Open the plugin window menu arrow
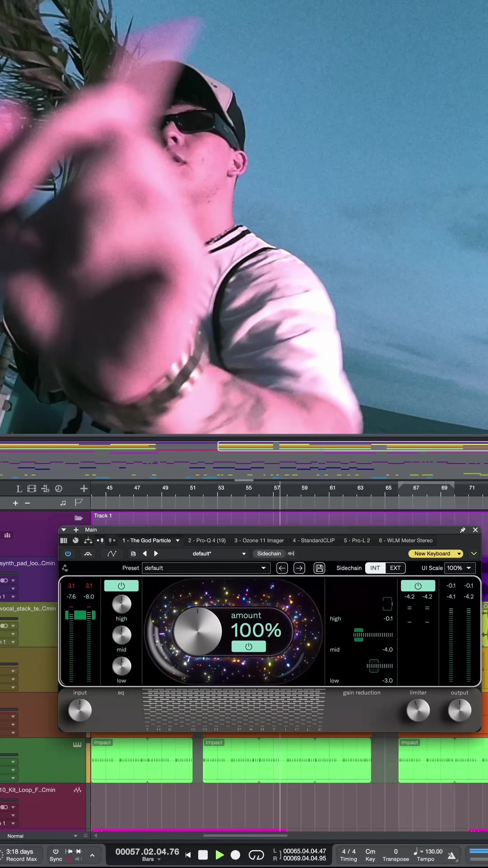Viewport: 488px width, 868px height. pyautogui.click(x=64, y=530)
